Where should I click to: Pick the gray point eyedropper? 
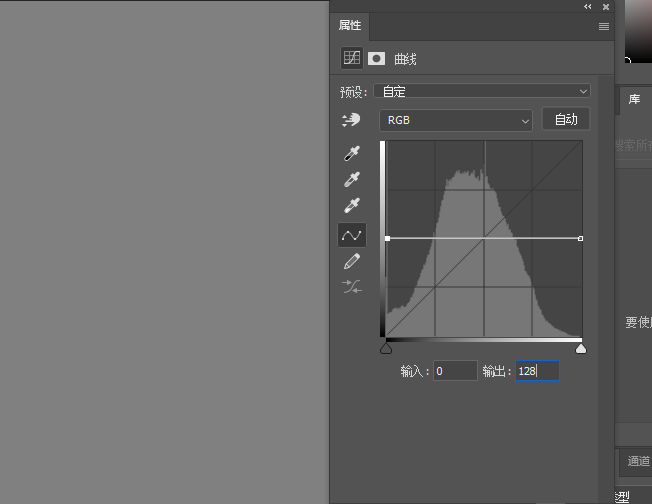point(352,179)
